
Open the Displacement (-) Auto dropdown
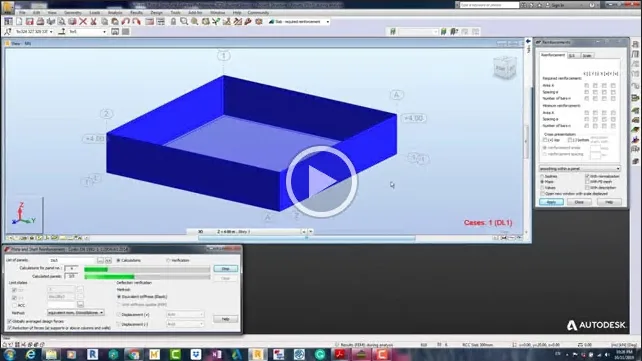click(x=185, y=324)
